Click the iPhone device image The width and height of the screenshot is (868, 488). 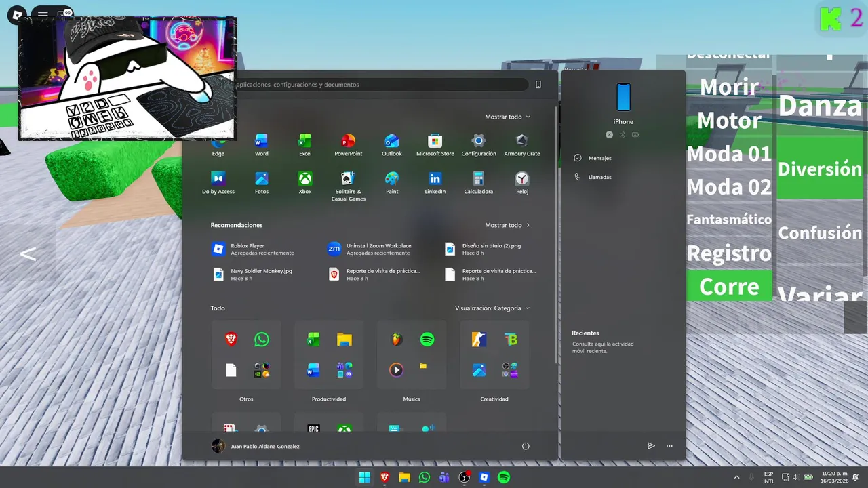pyautogui.click(x=623, y=97)
